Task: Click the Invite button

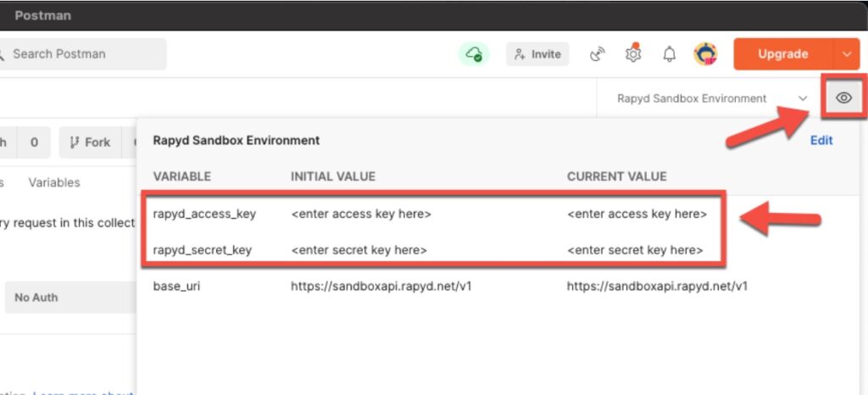Action: click(537, 54)
